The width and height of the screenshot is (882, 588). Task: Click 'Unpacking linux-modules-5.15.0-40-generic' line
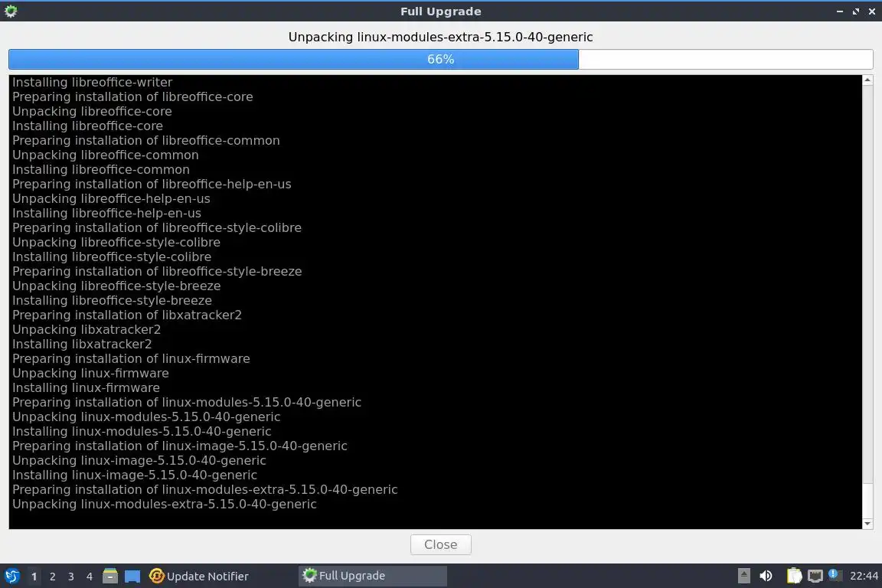tap(146, 417)
